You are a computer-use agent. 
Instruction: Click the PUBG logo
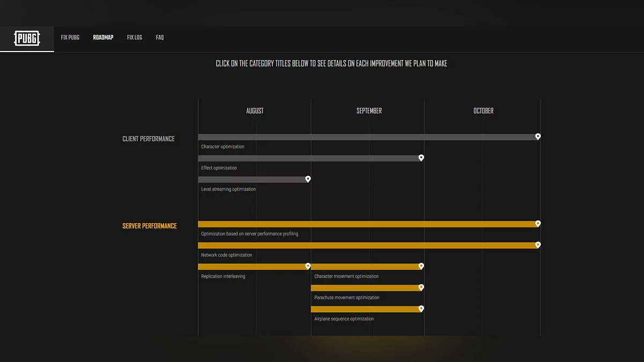(27, 38)
